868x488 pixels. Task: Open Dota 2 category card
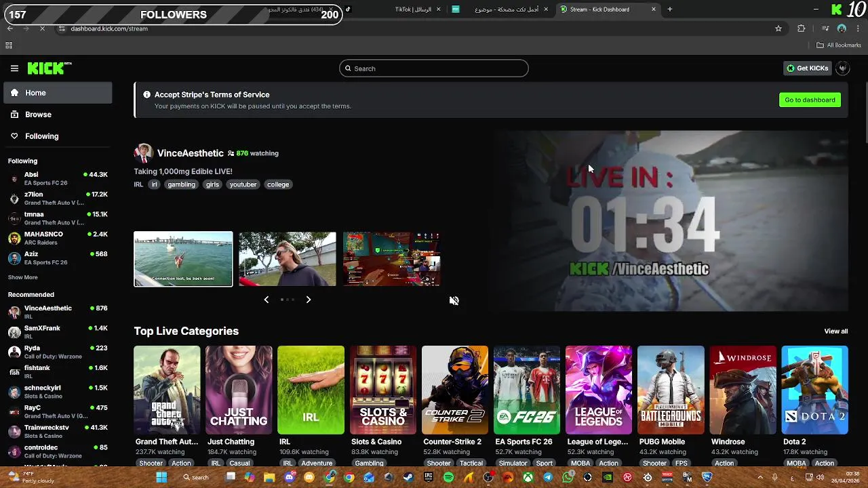815,390
